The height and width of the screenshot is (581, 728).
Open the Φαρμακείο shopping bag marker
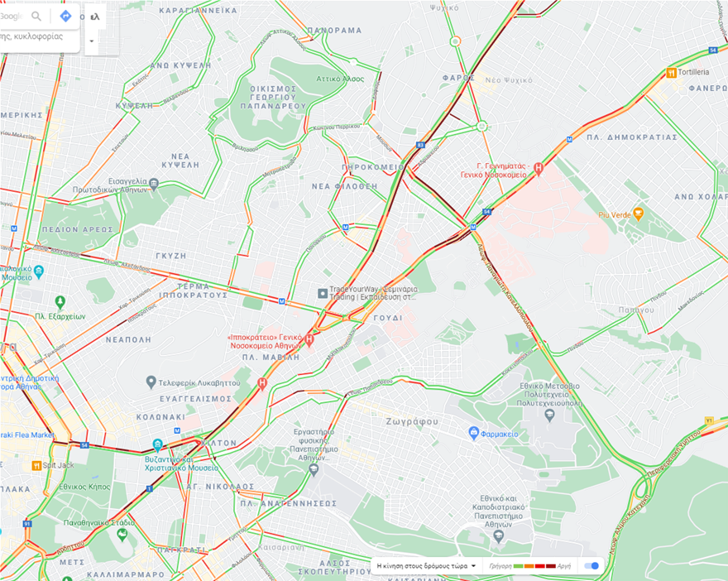[473, 433]
